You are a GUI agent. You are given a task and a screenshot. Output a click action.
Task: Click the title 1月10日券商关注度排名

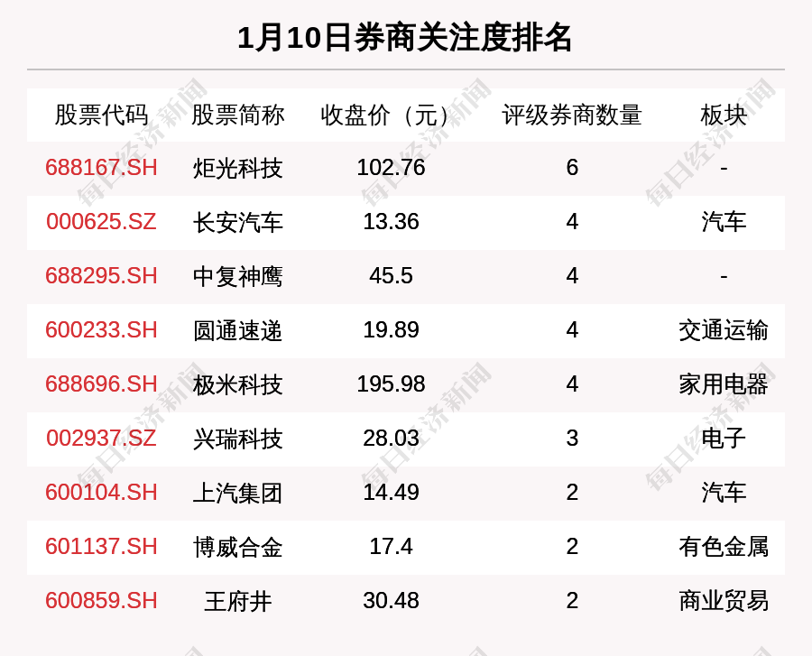click(405, 38)
